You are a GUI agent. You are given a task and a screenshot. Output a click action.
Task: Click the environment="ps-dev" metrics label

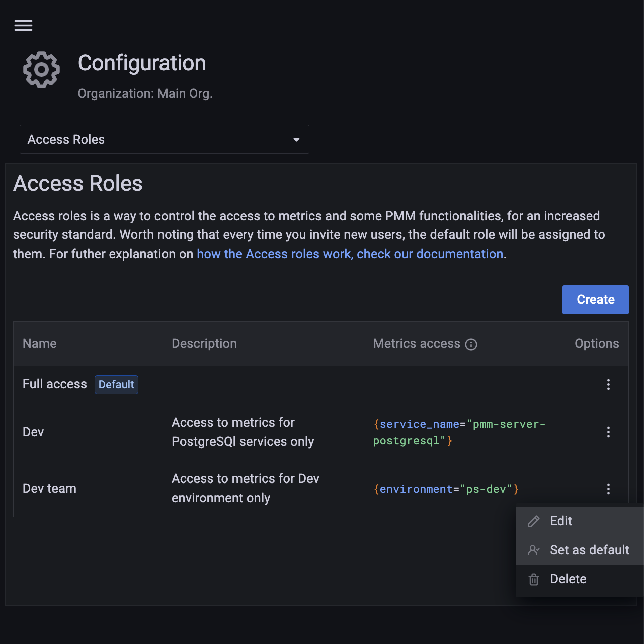click(x=446, y=489)
